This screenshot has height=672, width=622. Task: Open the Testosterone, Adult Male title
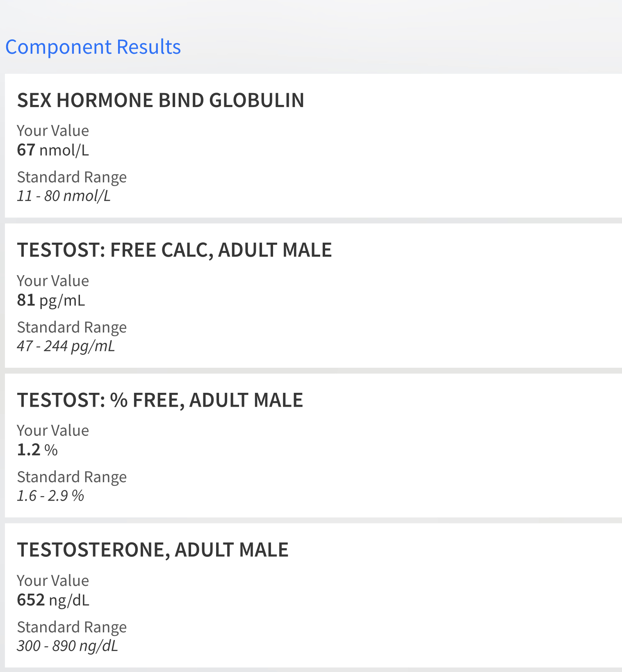153,550
